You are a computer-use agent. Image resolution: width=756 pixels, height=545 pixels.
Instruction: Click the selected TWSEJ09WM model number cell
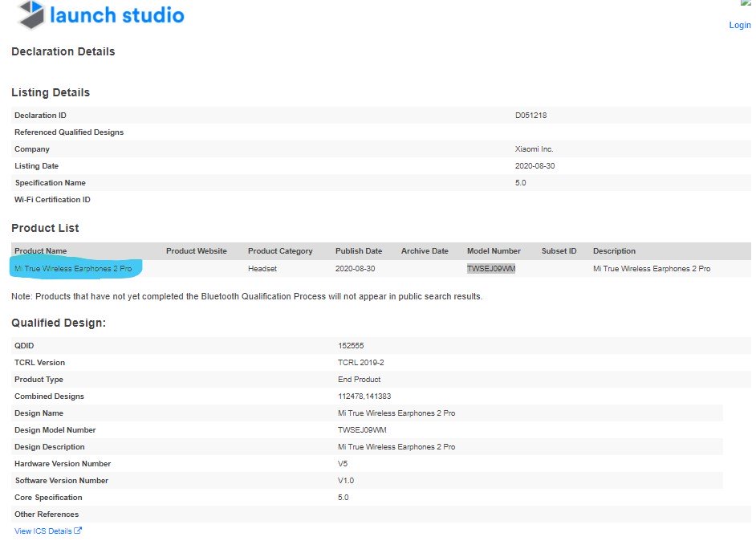click(491, 268)
